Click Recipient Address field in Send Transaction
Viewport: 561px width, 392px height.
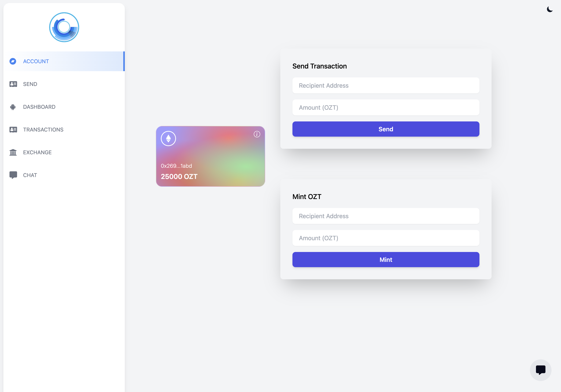[x=386, y=85]
